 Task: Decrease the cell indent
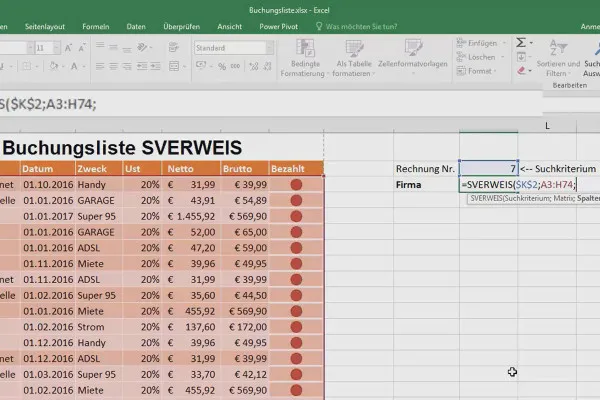[142, 66]
